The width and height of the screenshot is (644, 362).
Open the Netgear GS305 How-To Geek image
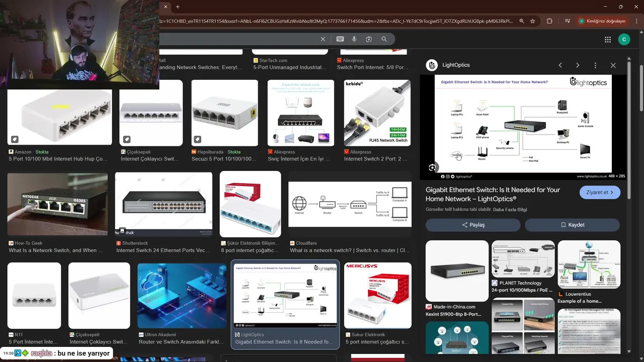(57, 204)
